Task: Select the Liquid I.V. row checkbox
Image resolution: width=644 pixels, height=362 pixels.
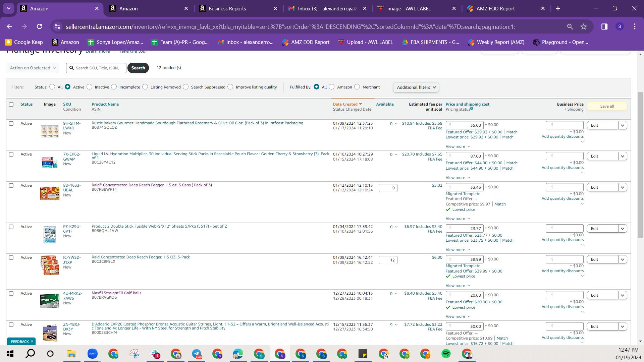Action: tap(11, 155)
